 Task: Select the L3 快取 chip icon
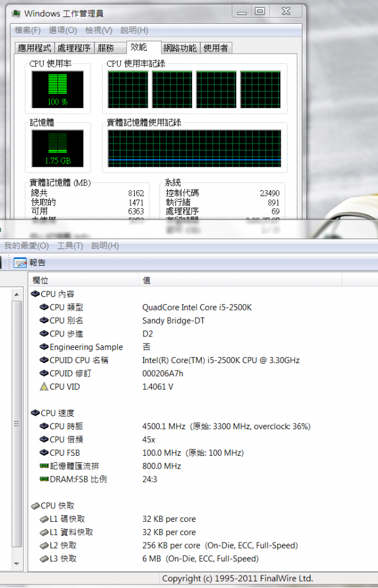(x=44, y=558)
